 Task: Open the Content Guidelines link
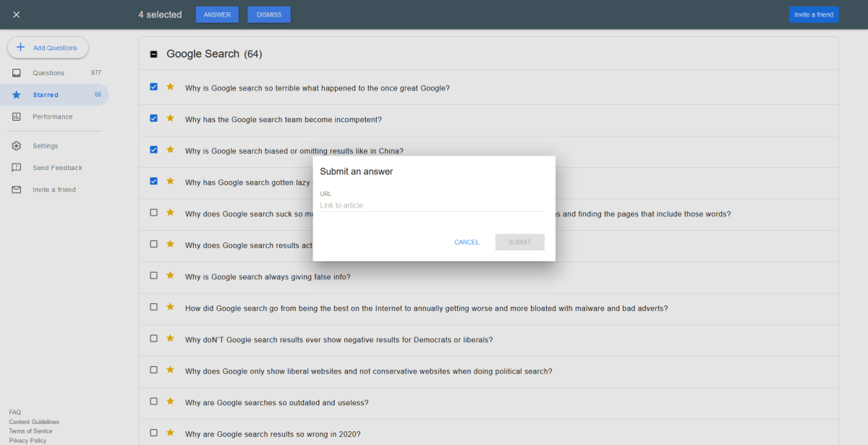(x=34, y=422)
